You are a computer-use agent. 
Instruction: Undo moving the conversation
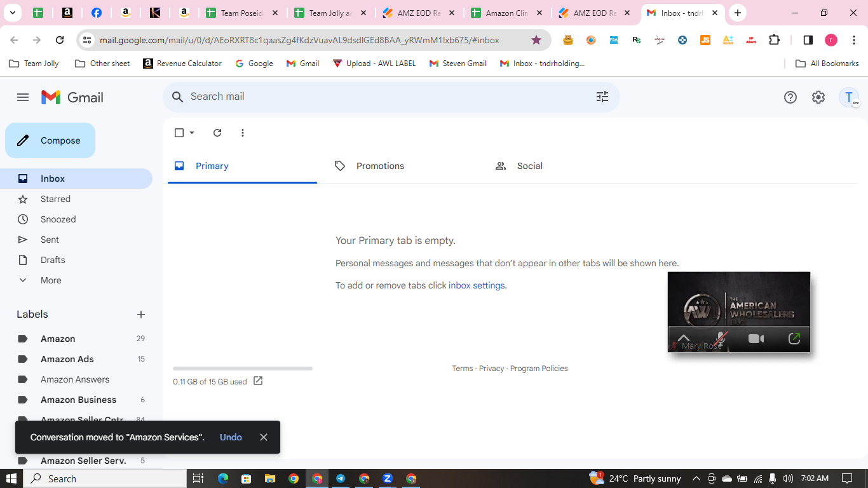tap(231, 437)
